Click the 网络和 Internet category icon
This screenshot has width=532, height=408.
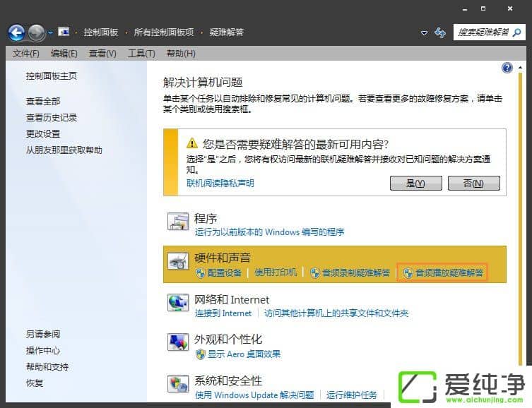tap(177, 302)
